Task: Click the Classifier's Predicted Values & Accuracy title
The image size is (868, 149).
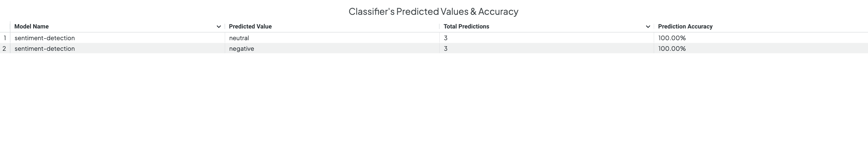Action: [x=433, y=11]
